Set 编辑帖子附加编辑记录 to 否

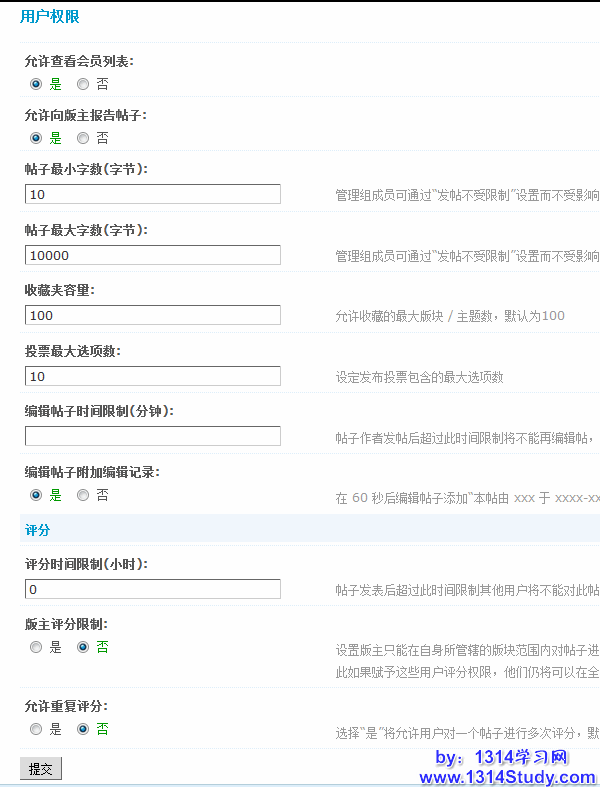83,495
